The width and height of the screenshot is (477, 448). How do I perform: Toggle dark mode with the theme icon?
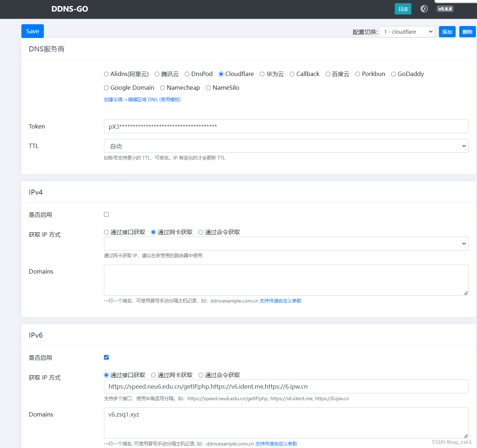click(x=424, y=8)
